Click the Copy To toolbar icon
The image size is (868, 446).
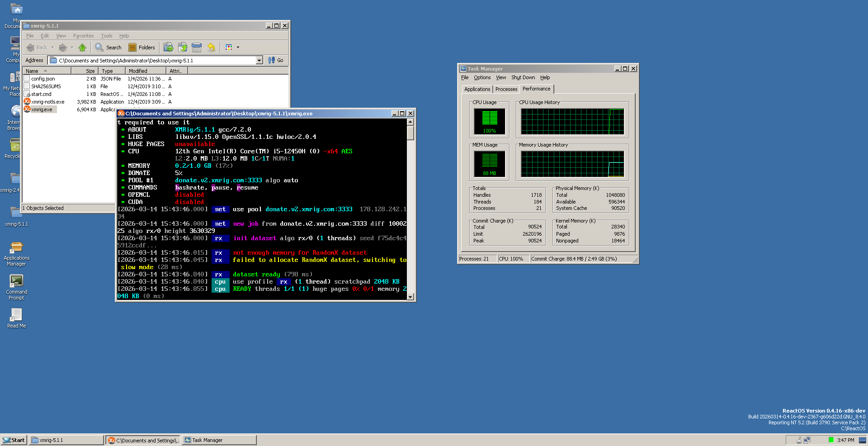183,47
